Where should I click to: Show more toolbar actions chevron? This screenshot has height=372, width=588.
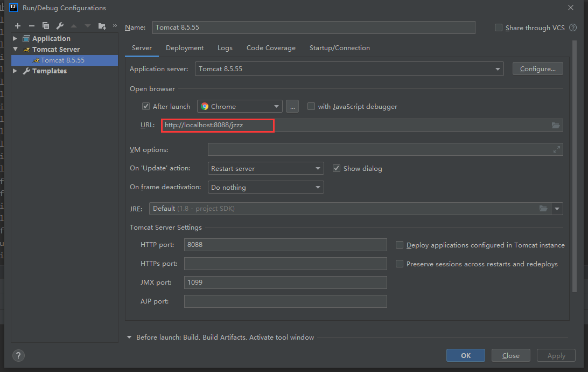click(x=115, y=25)
